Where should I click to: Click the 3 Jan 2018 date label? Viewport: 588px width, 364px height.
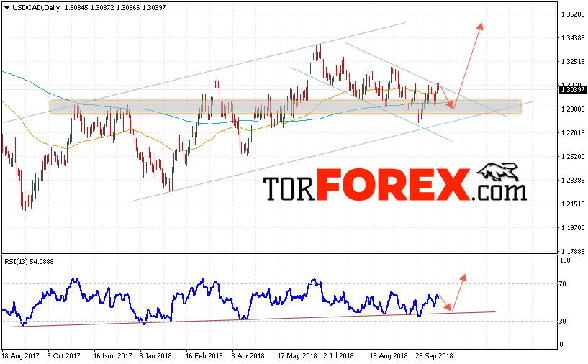point(155,356)
